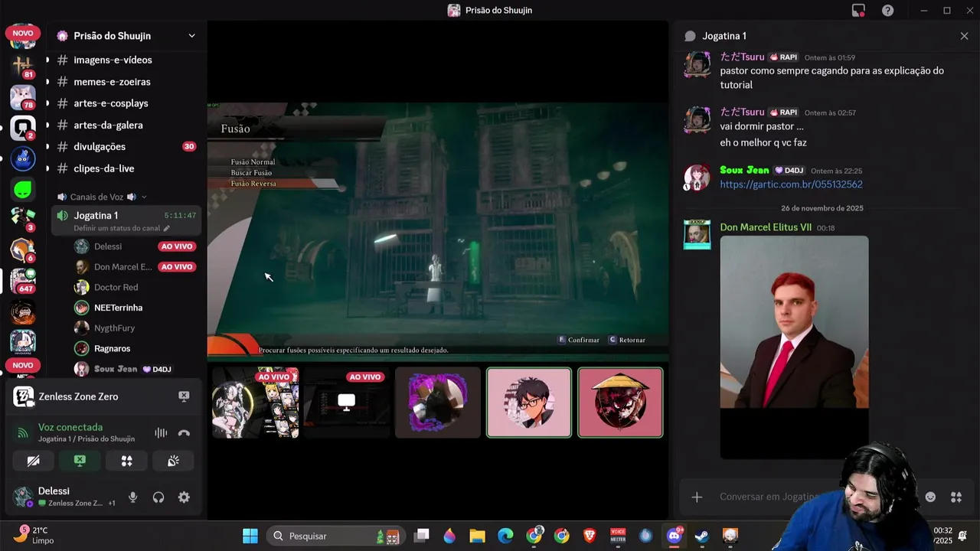Open artes-e-cosplays channel
This screenshot has width=980, height=551.
coord(111,103)
